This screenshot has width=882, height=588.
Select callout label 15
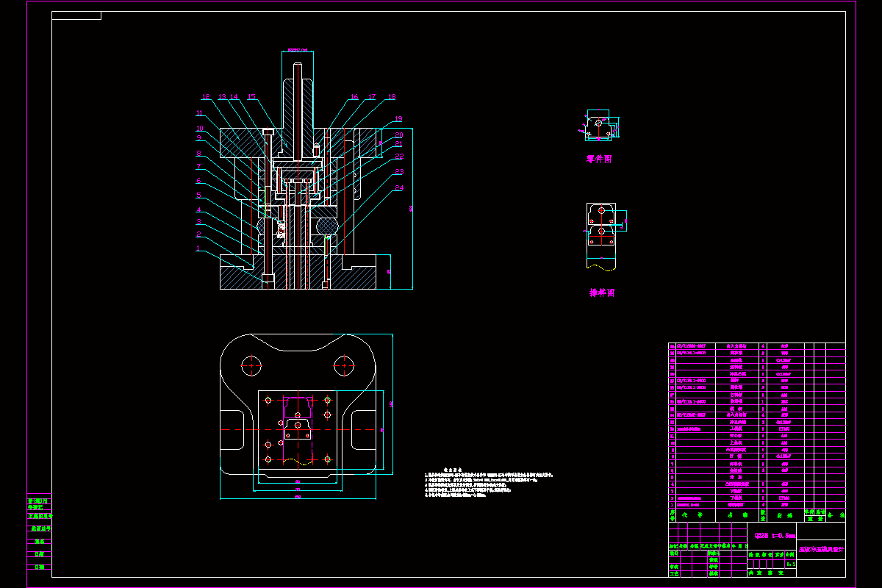click(251, 97)
